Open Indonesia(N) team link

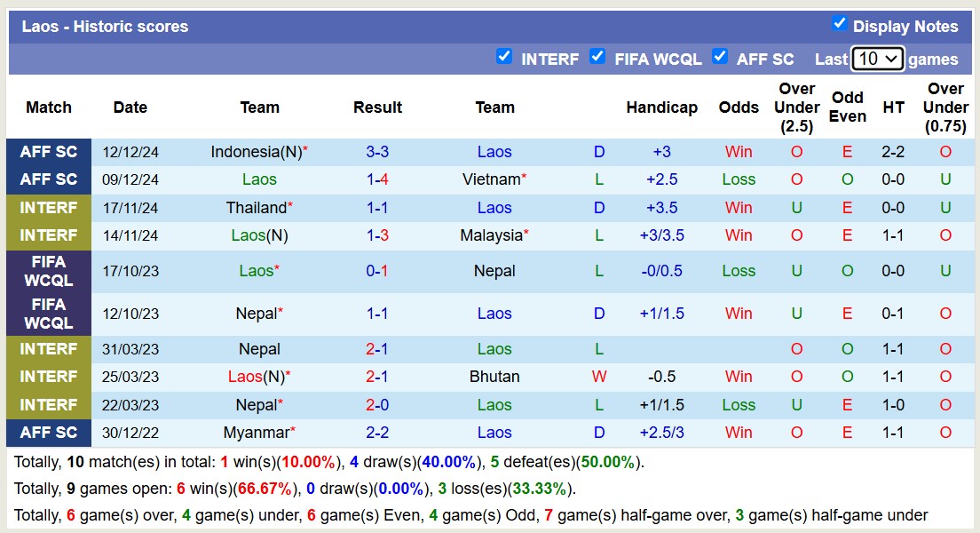[x=256, y=152]
